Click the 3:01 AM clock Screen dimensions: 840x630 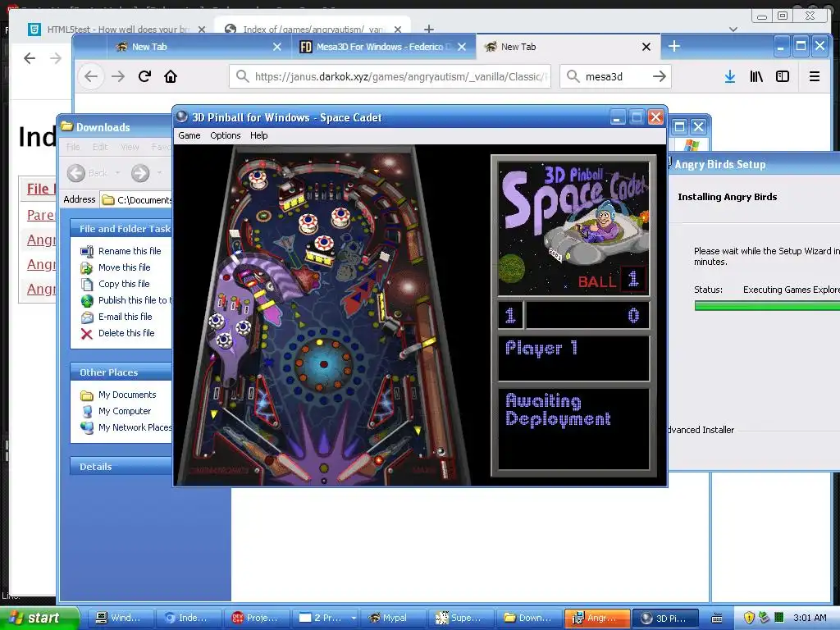tap(810, 619)
